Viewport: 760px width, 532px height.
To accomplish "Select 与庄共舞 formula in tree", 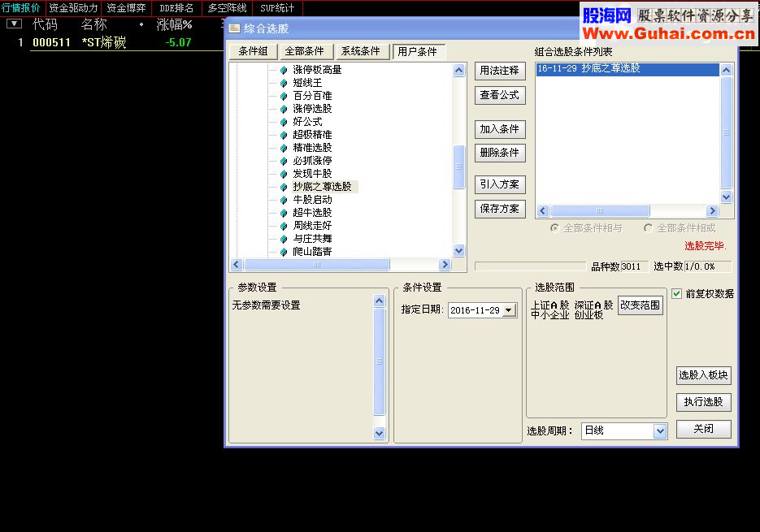I will (312, 239).
